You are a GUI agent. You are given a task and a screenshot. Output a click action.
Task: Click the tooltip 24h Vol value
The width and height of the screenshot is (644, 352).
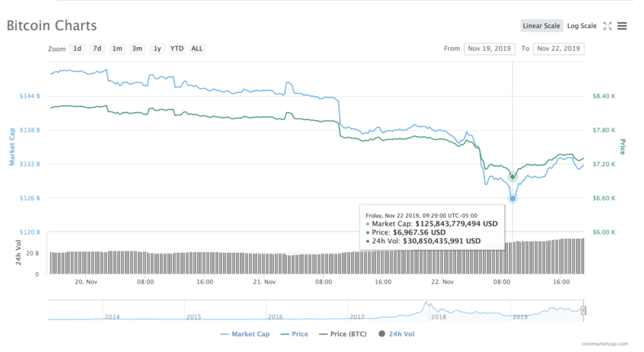click(x=441, y=241)
